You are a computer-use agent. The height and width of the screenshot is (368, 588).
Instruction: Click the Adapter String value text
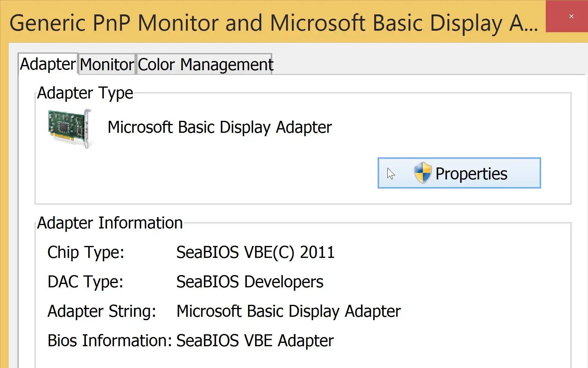(288, 311)
